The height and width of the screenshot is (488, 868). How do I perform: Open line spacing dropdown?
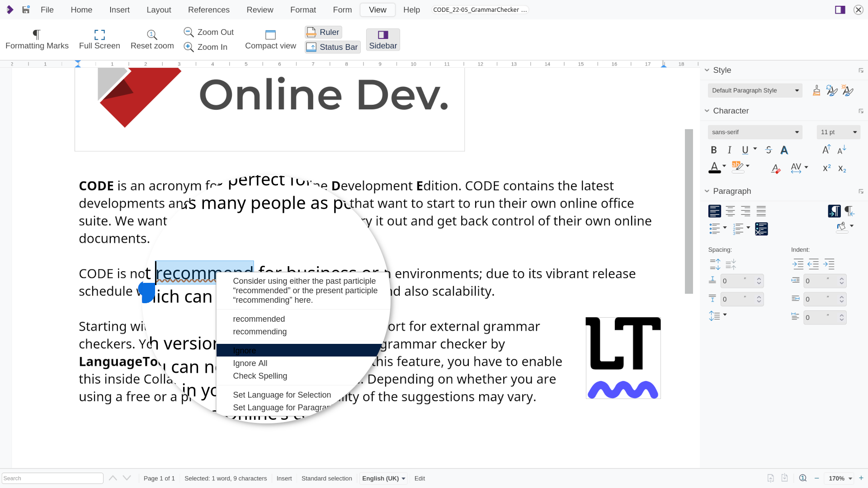[725, 315]
